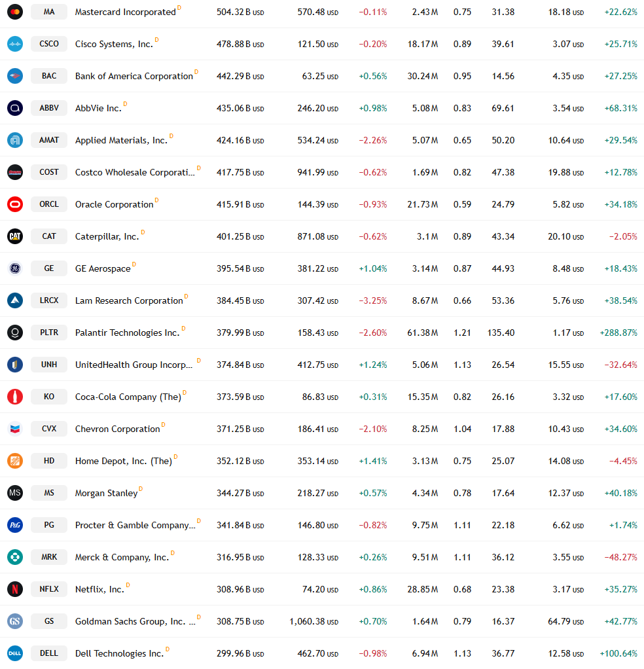Click the Palantir logo icon
Viewport: 644px width, 669px height.
coord(15,333)
